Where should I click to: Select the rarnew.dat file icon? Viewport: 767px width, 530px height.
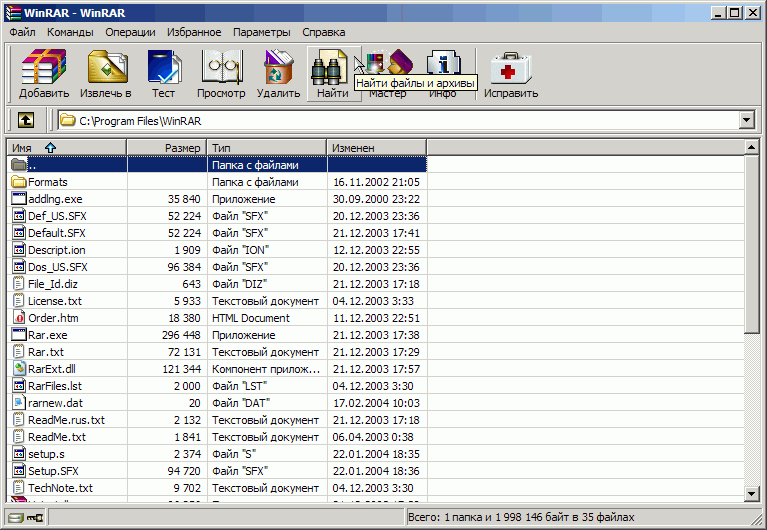pos(19,403)
